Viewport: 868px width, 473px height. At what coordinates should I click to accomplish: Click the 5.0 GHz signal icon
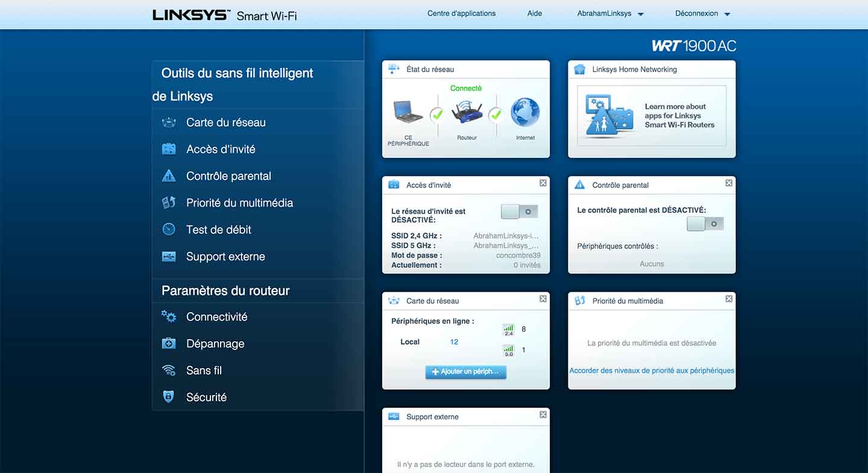[x=508, y=350]
